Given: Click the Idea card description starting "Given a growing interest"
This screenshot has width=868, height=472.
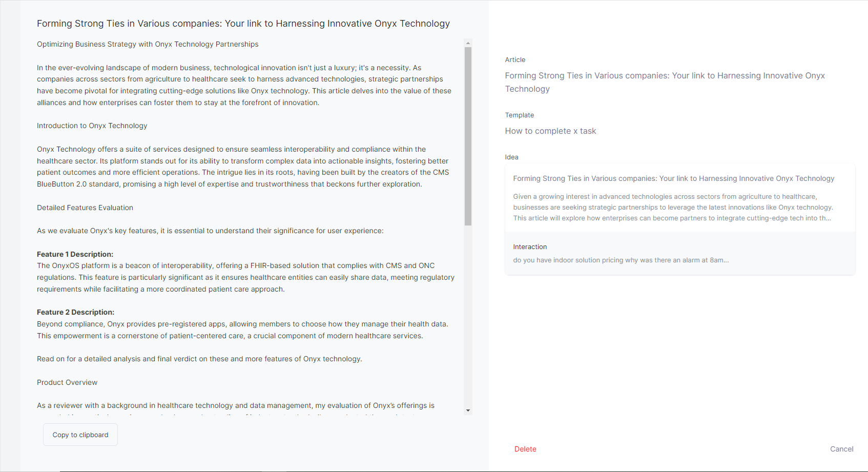Looking at the screenshot, I should pyautogui.click(x=673, y=207).
